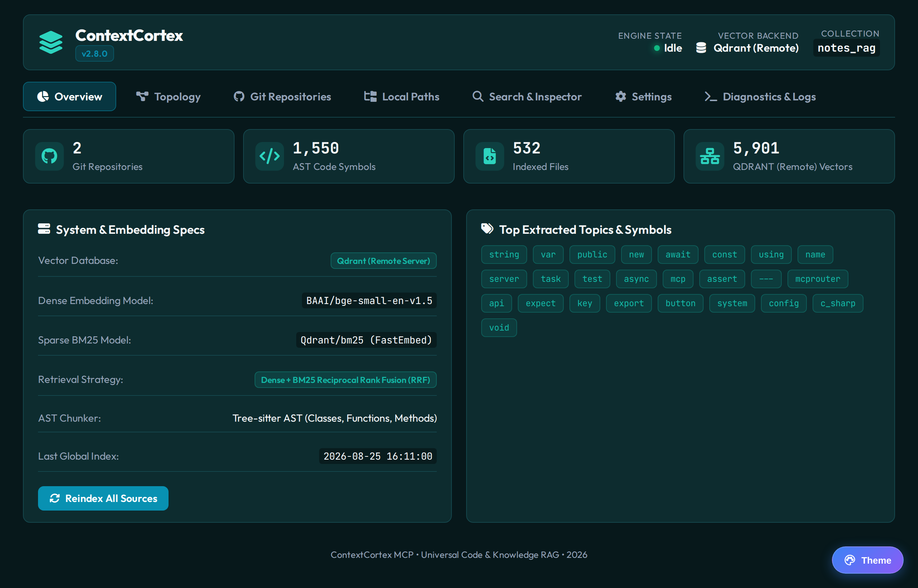Switch to Diagnostics & Logs tab

tap(760, 96)
